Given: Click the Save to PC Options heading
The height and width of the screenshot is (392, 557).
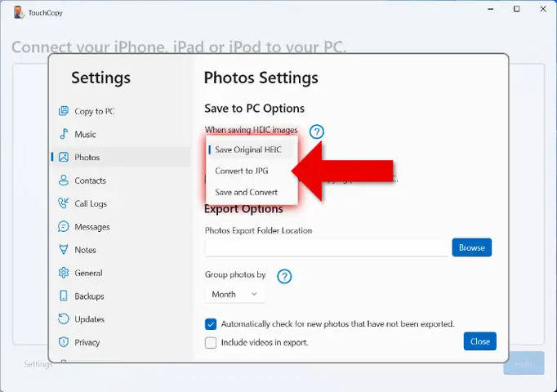Looking at the screenshot, I should pos(254,109).
